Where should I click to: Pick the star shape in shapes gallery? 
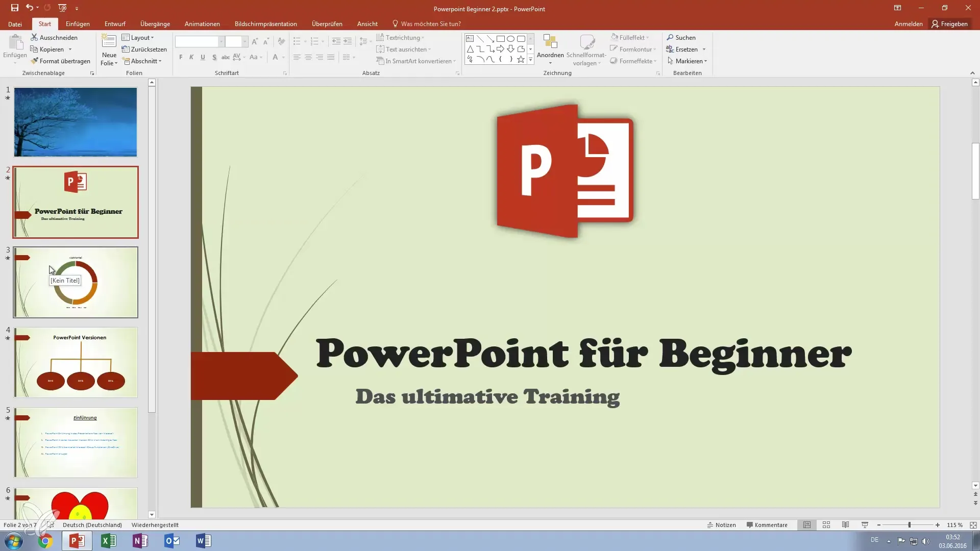pyautogui.click(x=521, y=59)
